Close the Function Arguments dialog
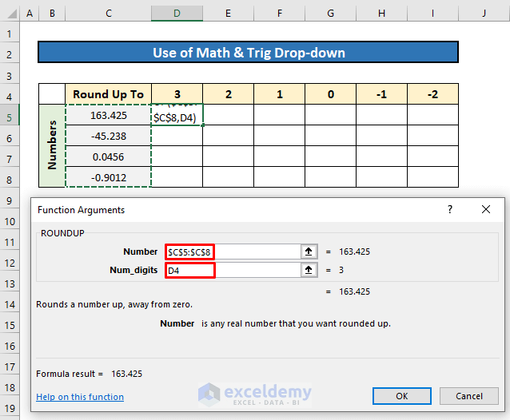510x420 pixels. 486,209
